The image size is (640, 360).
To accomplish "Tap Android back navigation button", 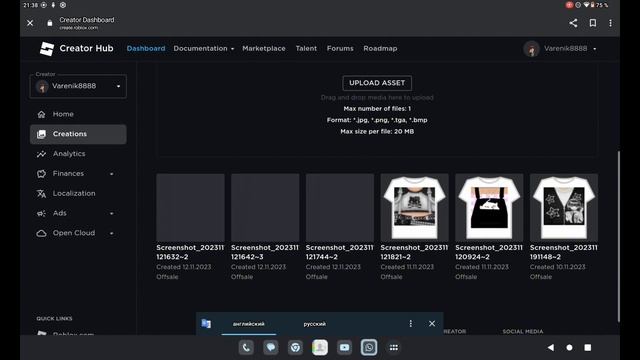I will (551, 347).
